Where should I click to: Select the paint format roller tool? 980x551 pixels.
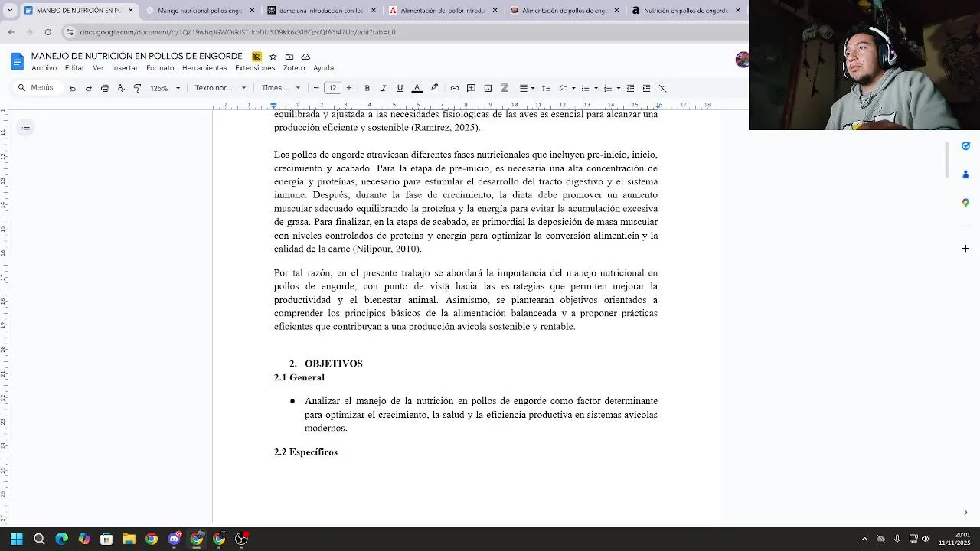pyautogui.click(x=137, y=88)
